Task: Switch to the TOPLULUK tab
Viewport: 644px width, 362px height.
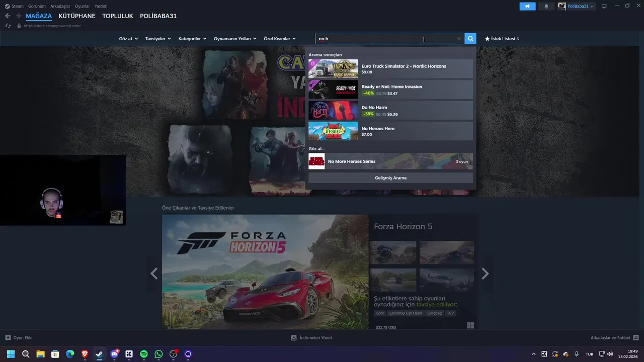Action: 118,16
